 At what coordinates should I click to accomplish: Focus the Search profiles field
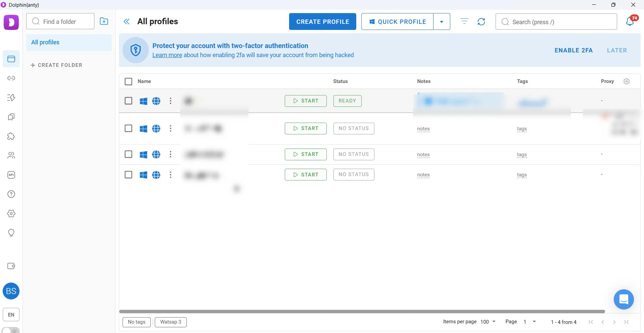[x=556, y=22]
